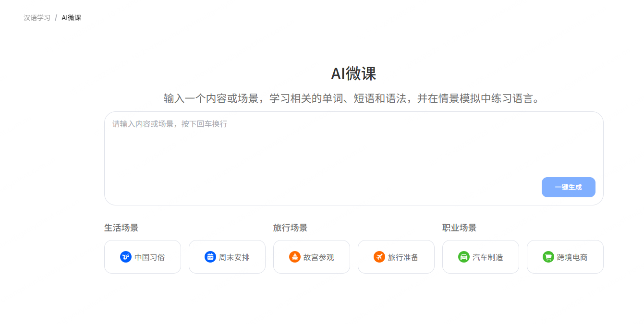Screen dimensions: 644x324
Task: Click the 职业场景 section heading
Action: tap(460, 228)
